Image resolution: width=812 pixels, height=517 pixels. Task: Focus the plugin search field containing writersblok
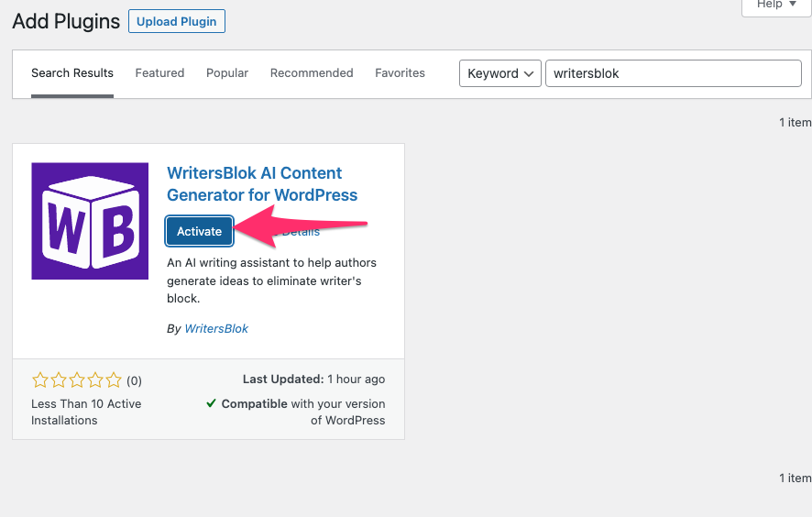pos(674,73)
